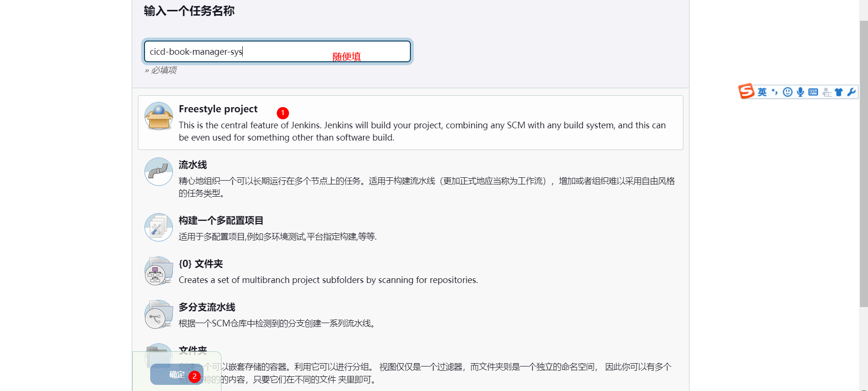Click the 流水线 pipeline icon
This screenshot has width=868, height=391.
pos(159,172)
